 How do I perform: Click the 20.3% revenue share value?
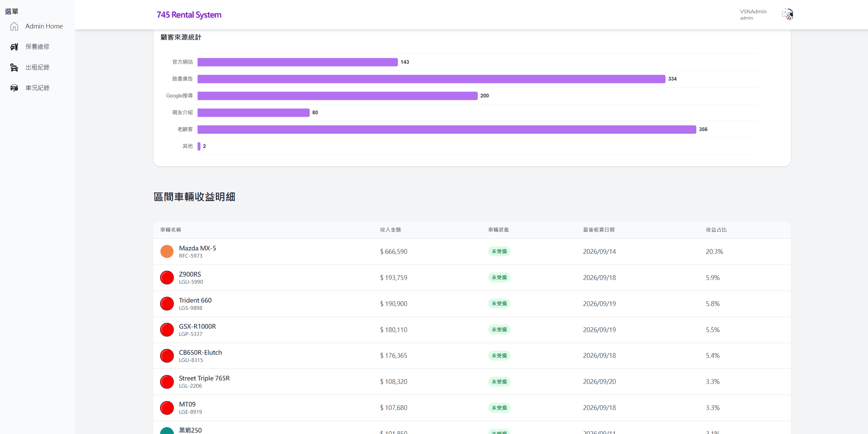[714, 251]
